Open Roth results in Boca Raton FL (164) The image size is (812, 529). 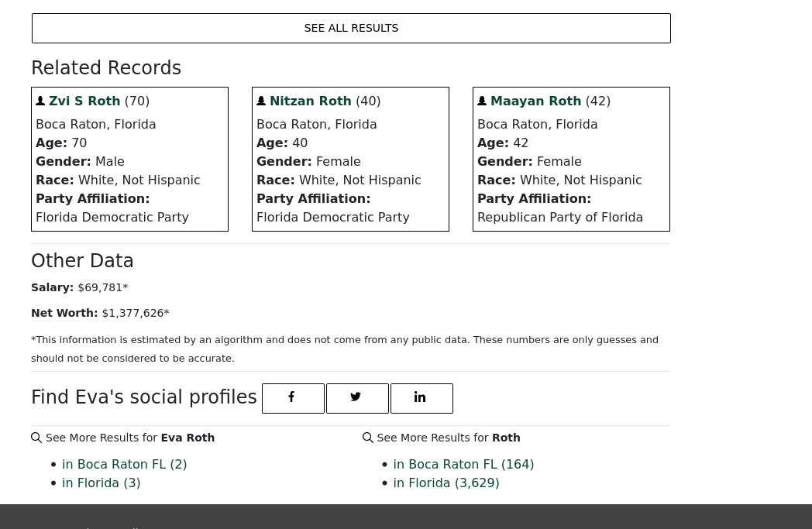pos(463,464)
